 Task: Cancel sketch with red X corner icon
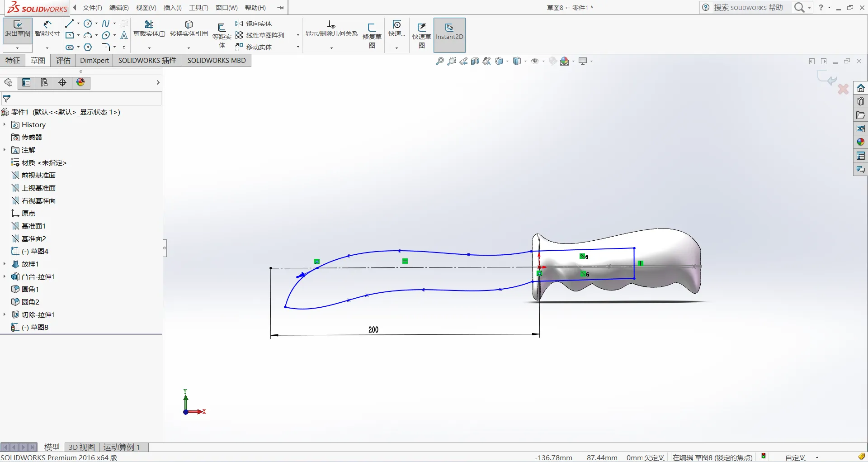point(843,89)
